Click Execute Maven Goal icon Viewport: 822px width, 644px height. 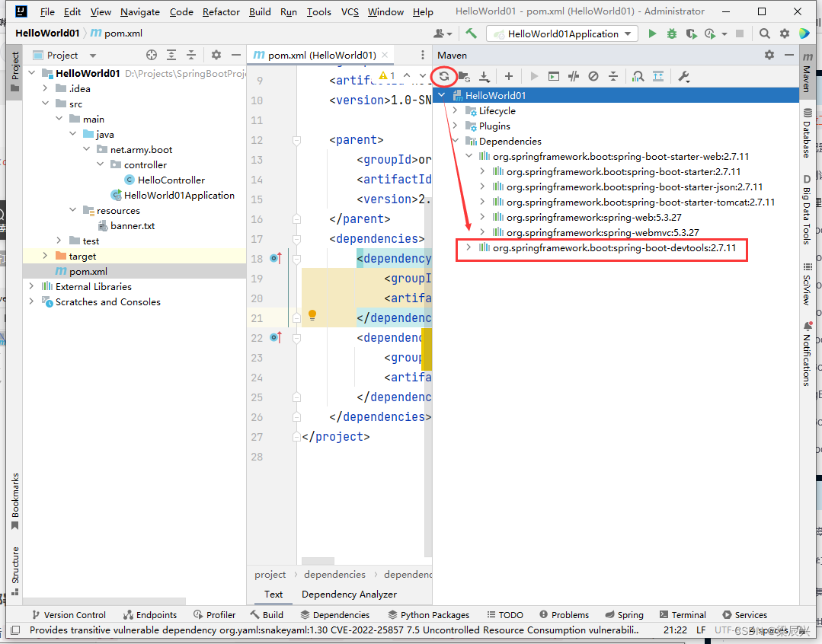(x=554, y=77)
